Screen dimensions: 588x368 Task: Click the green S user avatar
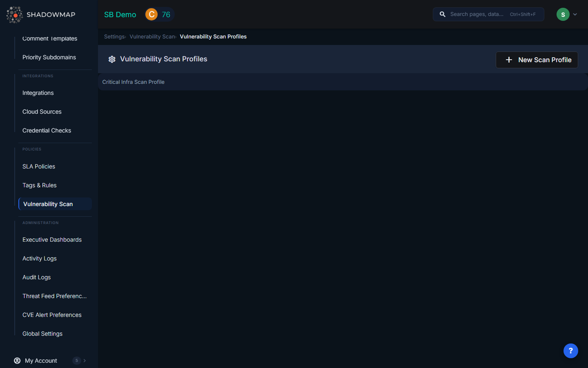[563, 14]
